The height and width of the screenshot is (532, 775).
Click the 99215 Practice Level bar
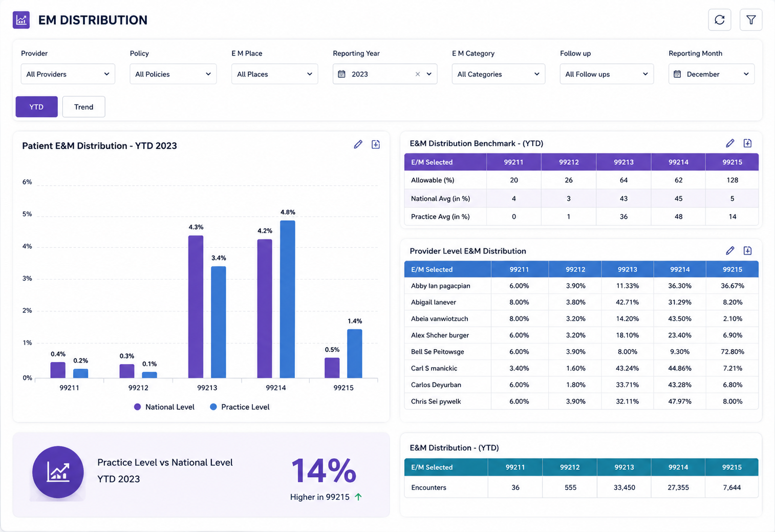click(x=355, y=354)
